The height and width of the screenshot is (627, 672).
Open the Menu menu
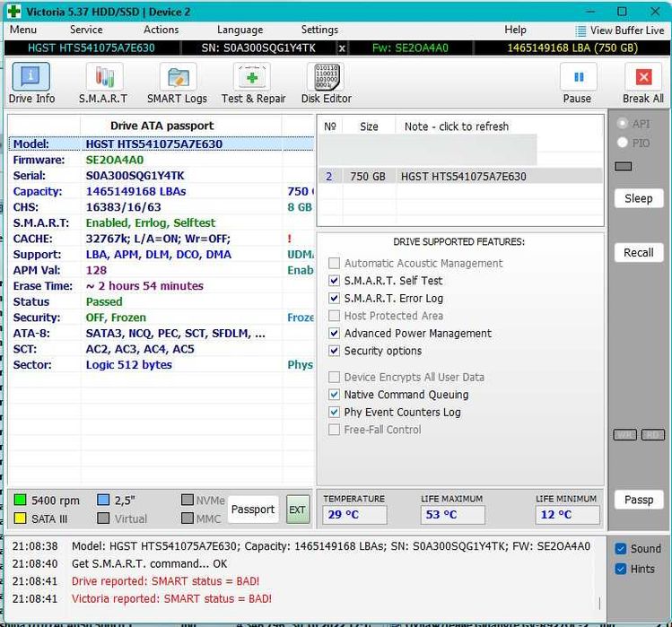point(23,30)
